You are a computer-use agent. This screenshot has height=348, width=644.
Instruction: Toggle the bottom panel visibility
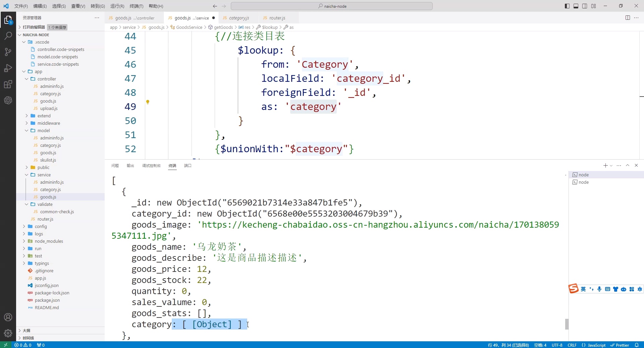click(576, 6)
